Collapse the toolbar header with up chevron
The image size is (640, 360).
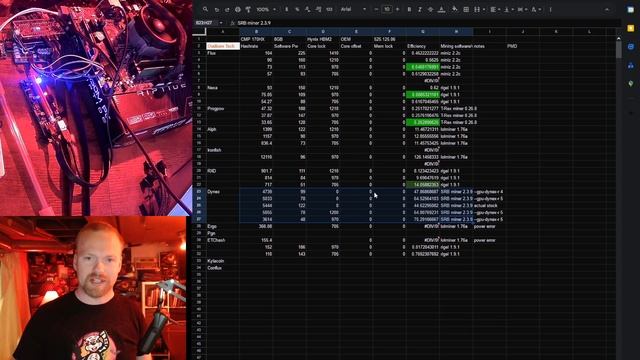pos(607,9)
